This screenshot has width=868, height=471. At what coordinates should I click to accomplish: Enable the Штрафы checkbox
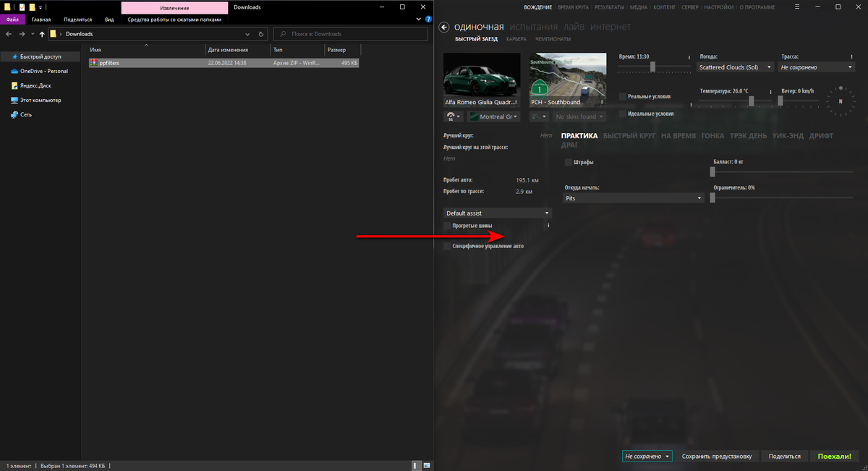tap(568, 161)
